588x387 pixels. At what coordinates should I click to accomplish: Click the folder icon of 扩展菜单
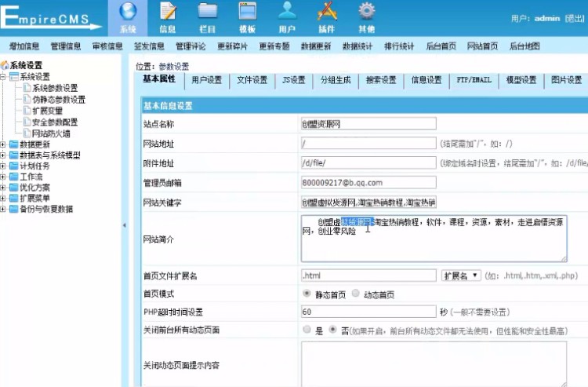[14, 198]
